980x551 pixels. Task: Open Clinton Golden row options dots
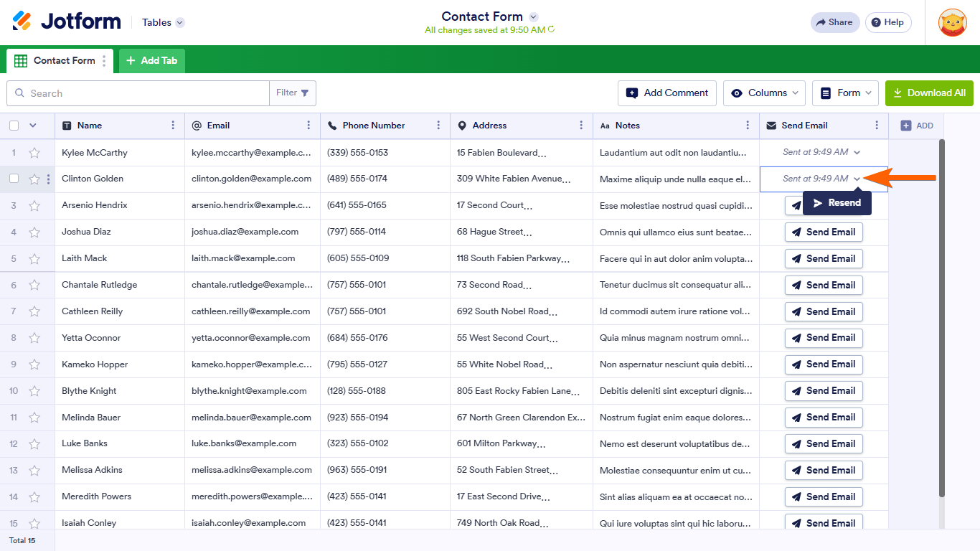pyautogui.click(x=48, y=179)
